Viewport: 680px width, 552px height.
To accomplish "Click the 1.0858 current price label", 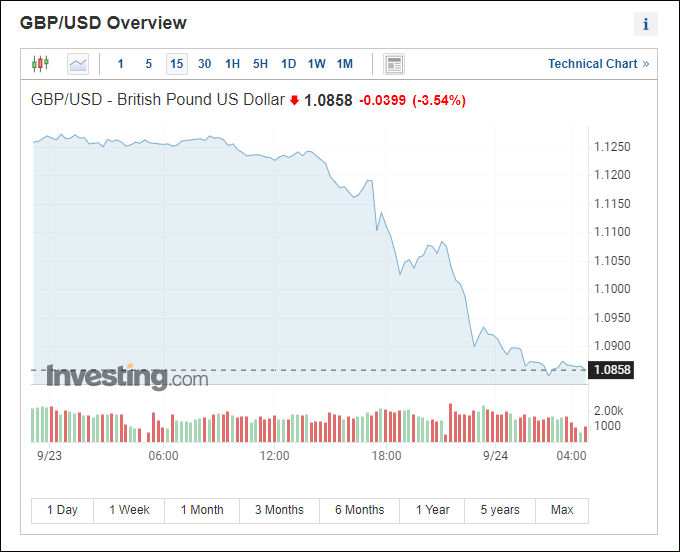I will pyautogui.click(x=612, y=370).
